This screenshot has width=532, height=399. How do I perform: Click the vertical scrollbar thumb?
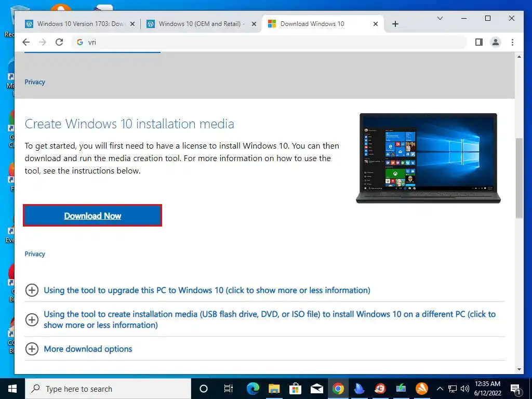(519, 178)
